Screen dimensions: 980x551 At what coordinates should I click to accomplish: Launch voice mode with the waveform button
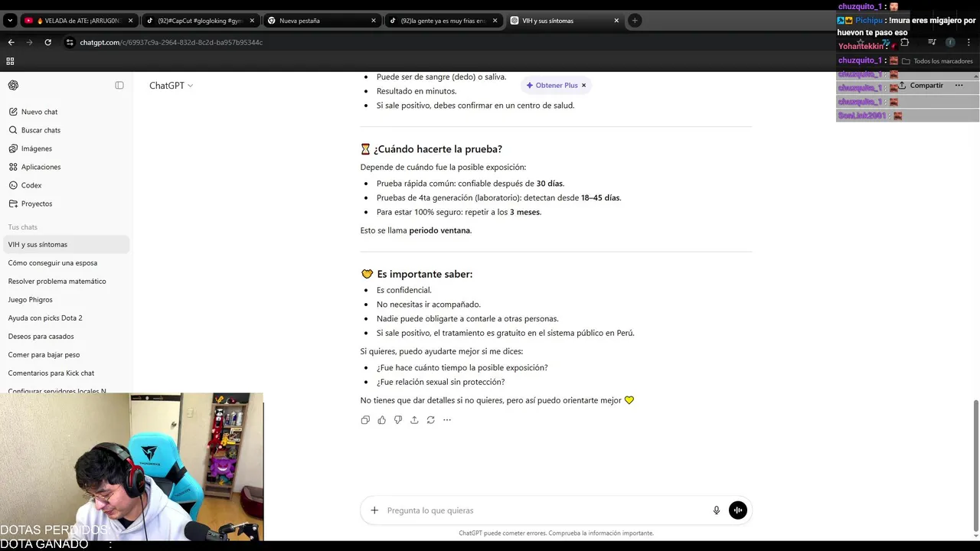coord(738,510)
